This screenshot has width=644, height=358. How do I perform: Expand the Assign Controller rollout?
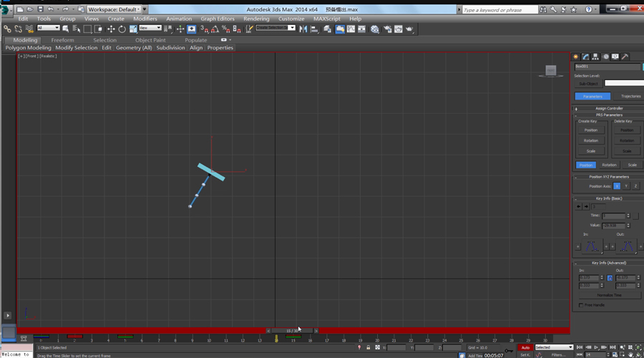(608, 108)
